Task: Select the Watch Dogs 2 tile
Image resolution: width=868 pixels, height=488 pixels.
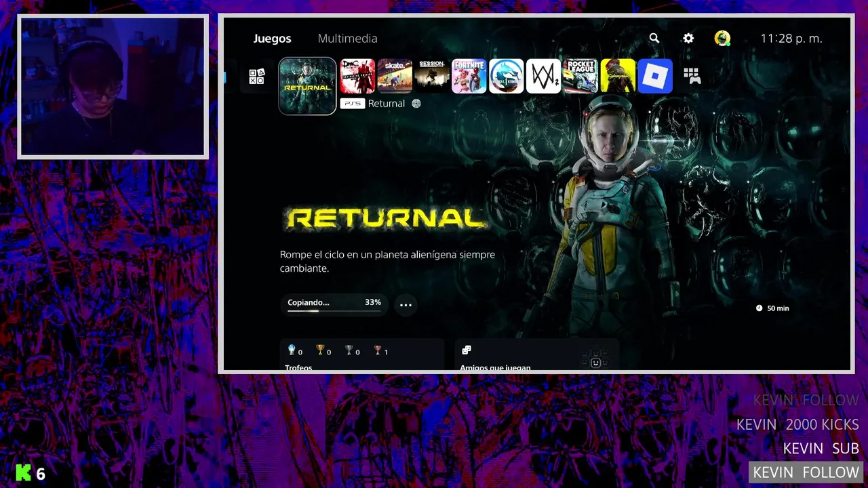Action: coord(544,76)
